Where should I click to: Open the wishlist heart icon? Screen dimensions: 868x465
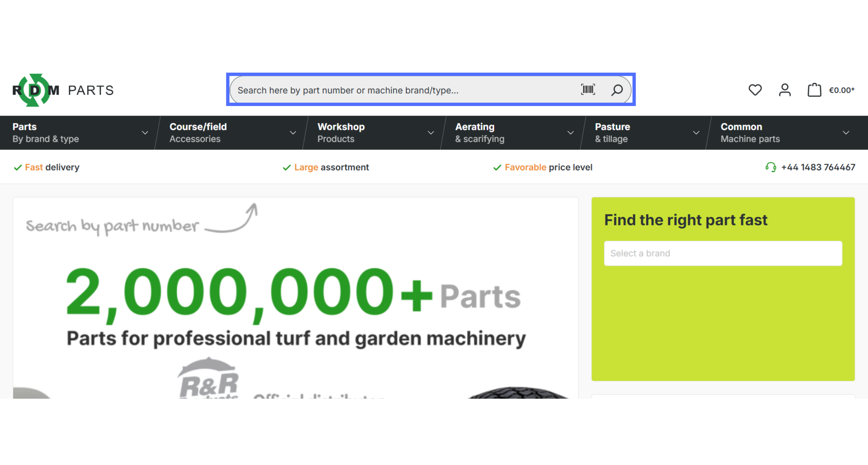(755, 90)
